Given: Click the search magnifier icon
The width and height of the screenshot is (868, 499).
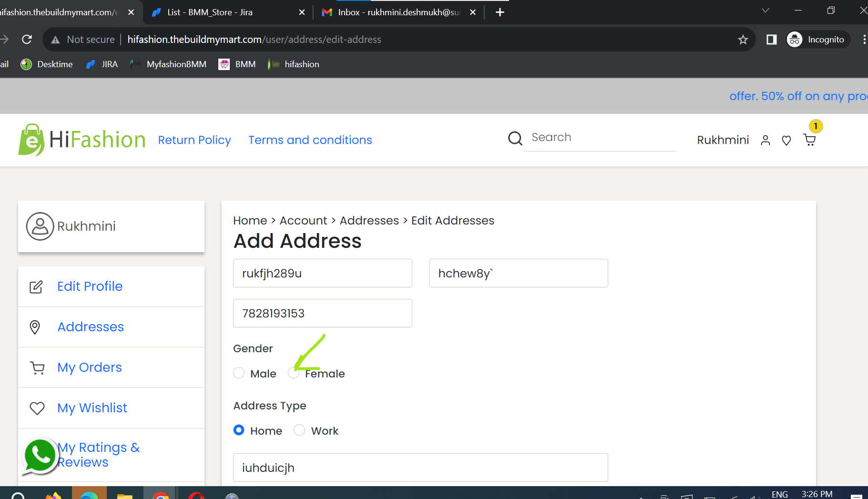Looking at the screenshot, I should pyautogui.click(x=515, y=138).
